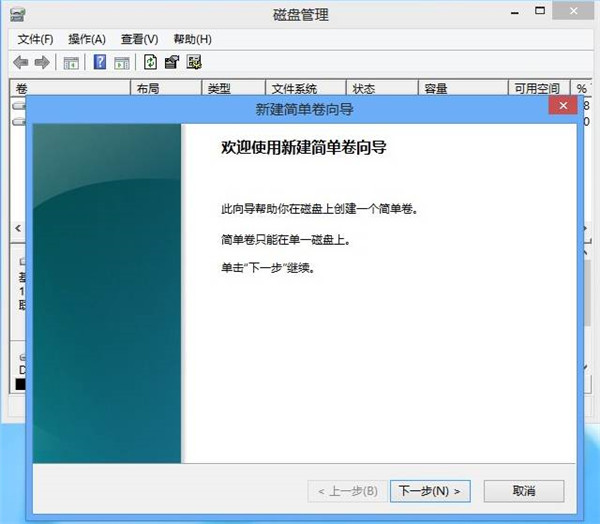The height and width of the screenshot is (524, 600).
Task: Maximize the 磁盘管理 window
Action: point(540,11)
